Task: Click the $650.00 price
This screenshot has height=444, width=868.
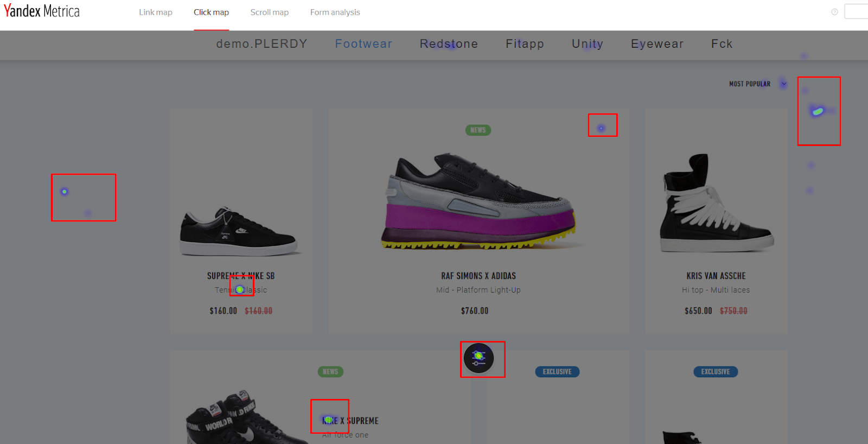Action: tap(698, 311)
